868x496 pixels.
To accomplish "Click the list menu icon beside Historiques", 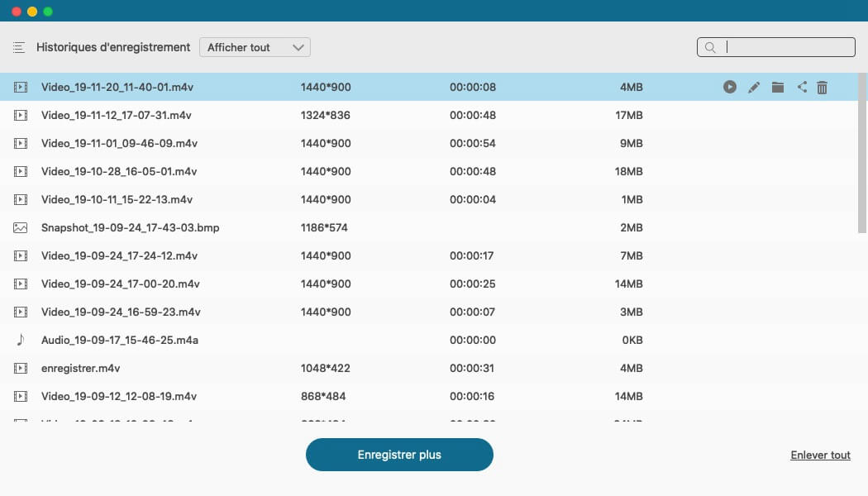I will click(x=19, y=48).
